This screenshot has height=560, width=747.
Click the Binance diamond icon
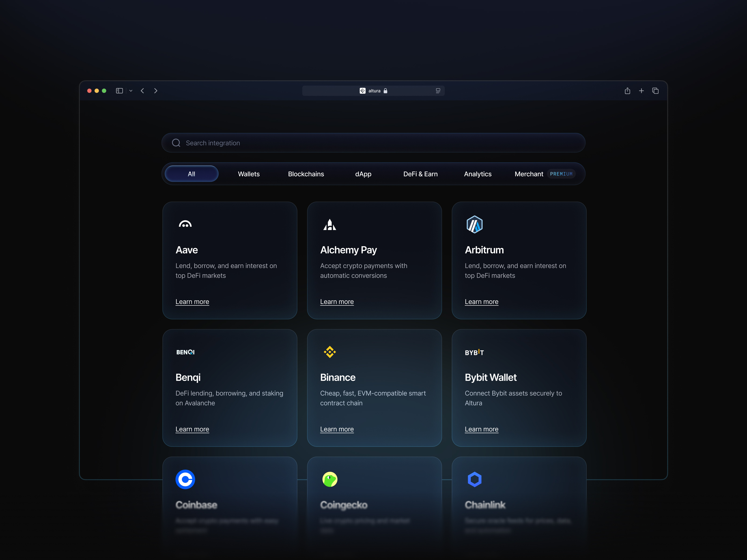tap(330, 351)
